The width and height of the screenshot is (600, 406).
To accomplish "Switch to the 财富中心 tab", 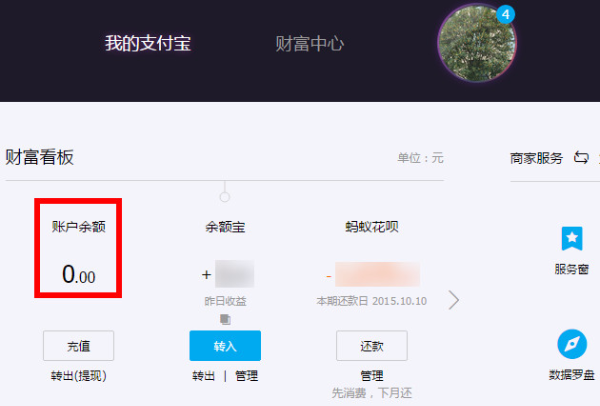I will click(310, 44).
